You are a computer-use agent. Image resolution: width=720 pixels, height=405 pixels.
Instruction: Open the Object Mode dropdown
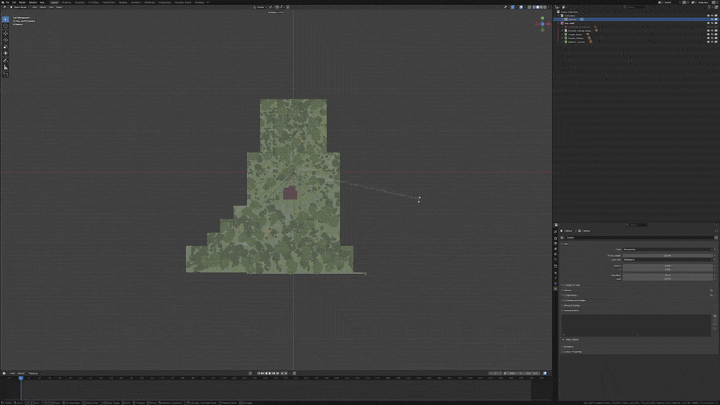coord(20,7)
